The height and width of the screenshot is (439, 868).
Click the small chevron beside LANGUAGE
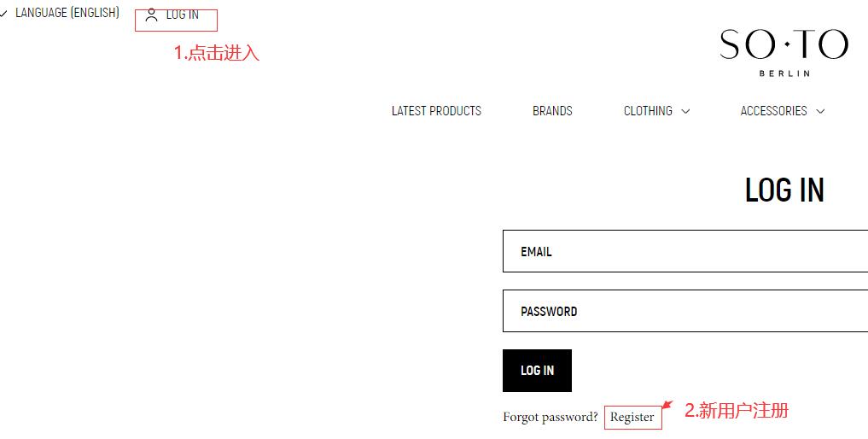pyautogui.click(x=3, y=14)
